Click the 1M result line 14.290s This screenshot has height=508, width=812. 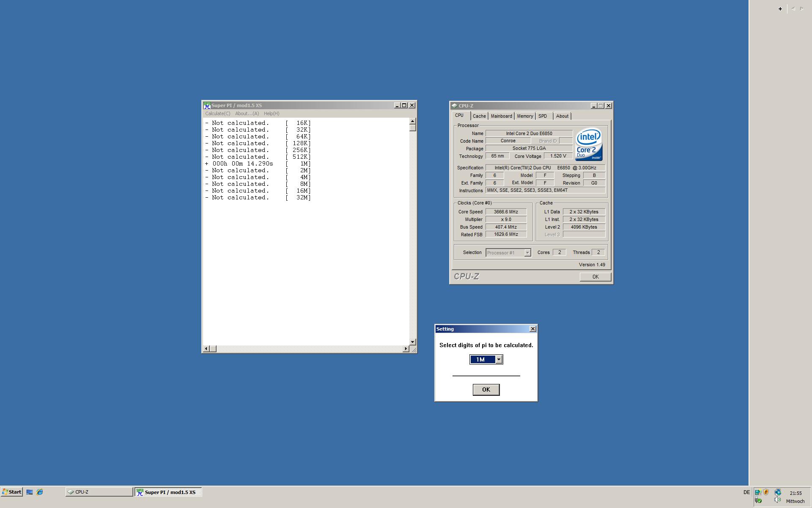[x=258, y=163]
